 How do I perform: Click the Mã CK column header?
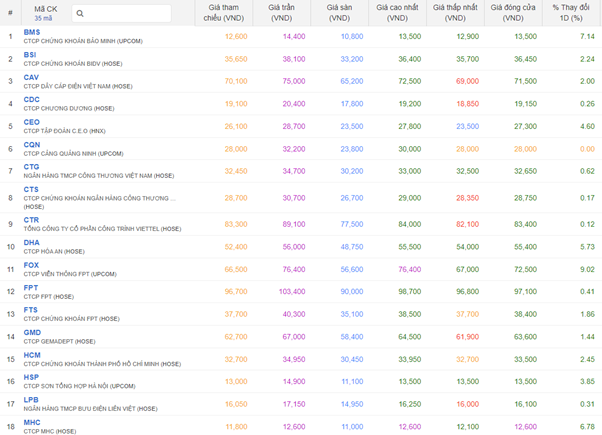44,8
